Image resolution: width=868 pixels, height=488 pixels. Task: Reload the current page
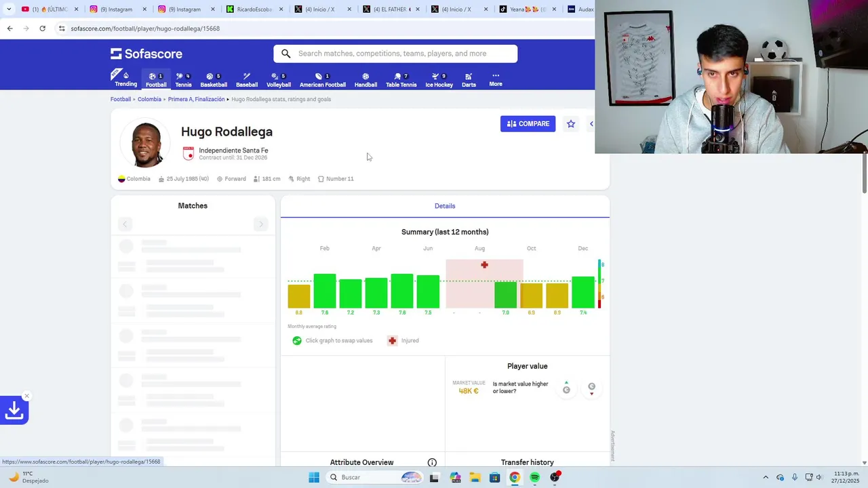[x=42, y=28]
